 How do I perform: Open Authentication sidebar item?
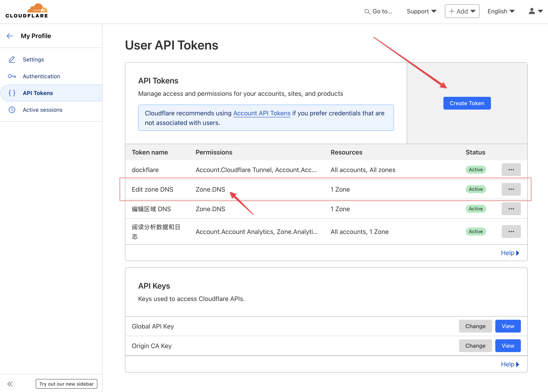(41, 76)
